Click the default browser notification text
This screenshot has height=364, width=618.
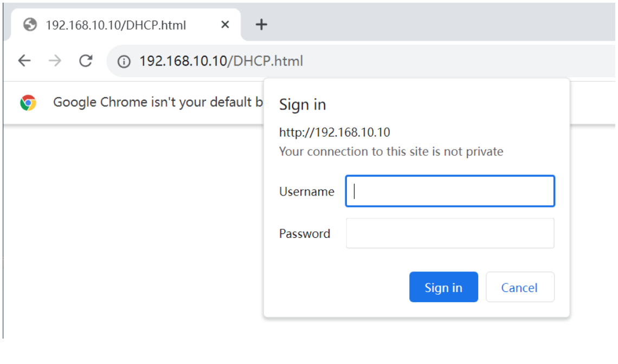158,102
